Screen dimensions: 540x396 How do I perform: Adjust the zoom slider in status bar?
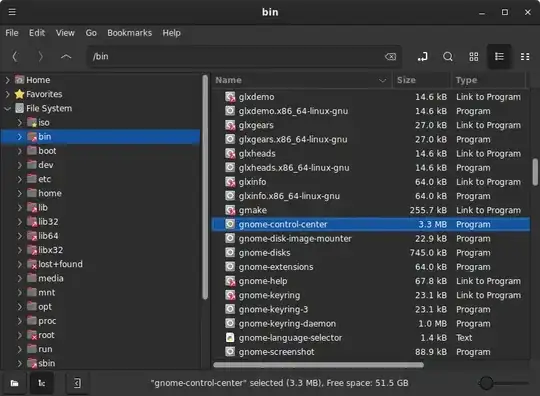(486, 383)
